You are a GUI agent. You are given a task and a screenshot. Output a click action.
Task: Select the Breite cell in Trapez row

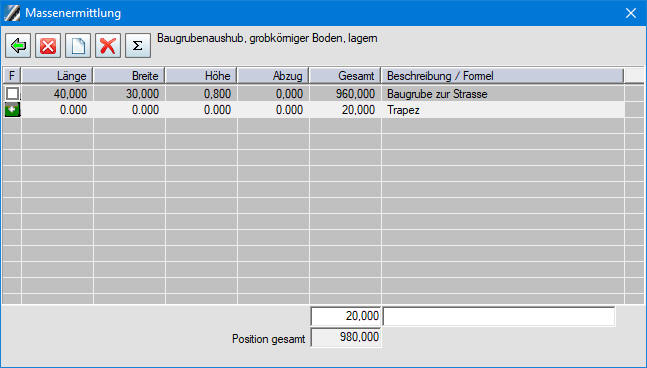click(x=129, y=110)
